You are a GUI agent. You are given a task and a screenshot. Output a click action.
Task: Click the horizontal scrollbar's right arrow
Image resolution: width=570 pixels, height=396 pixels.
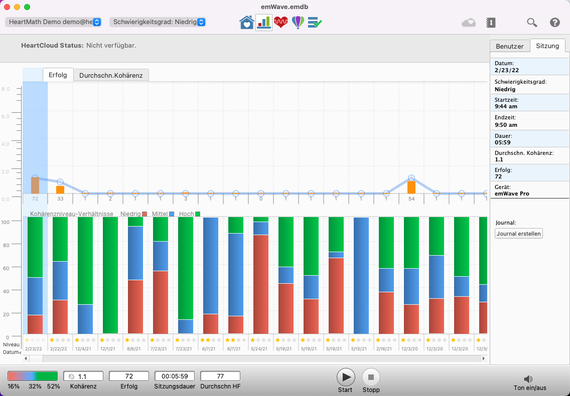click(483, 359)
